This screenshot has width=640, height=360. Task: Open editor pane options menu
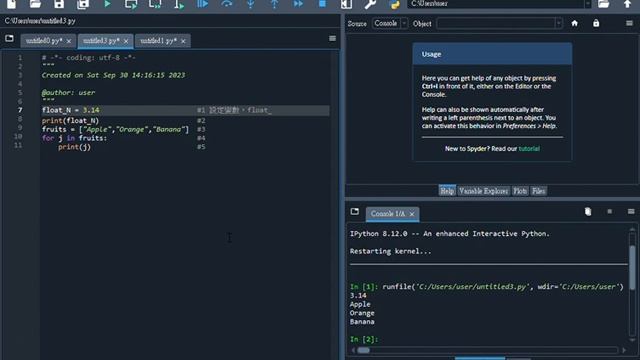tap(332, 38)
